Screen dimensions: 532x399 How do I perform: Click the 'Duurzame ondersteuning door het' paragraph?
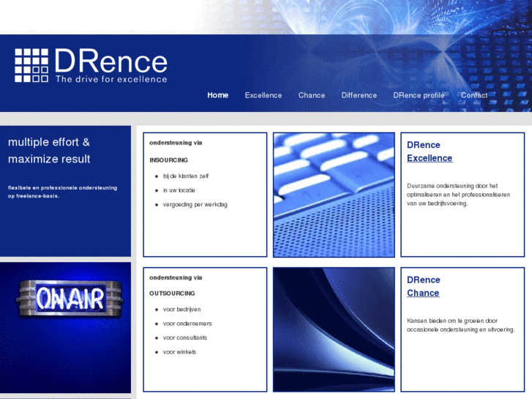(458, 195)
